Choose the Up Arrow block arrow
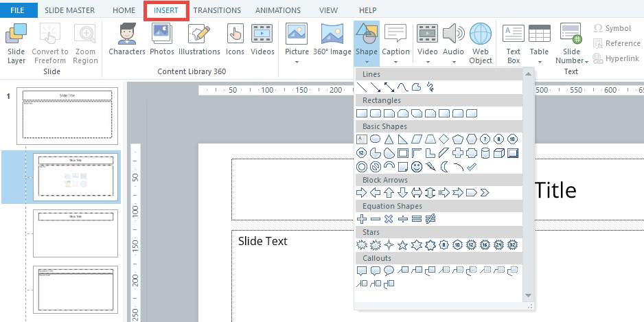The image size is (644, 322). (389, 193)
